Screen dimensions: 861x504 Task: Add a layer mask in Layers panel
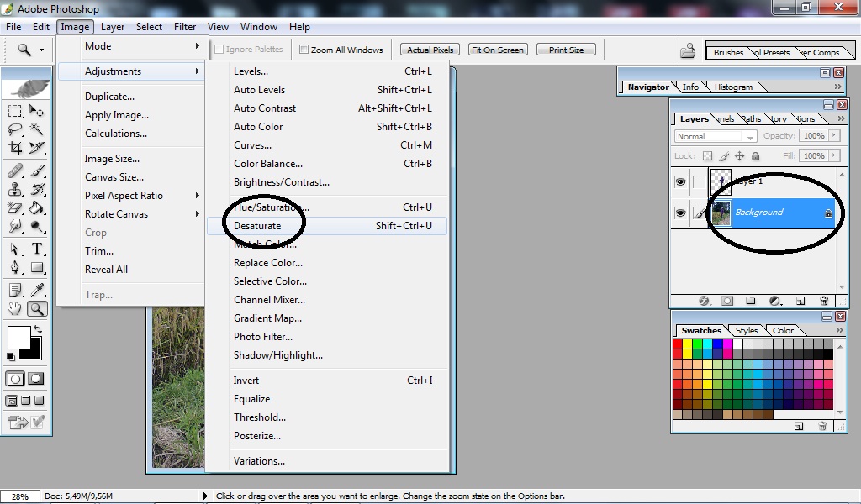(x=727, y=301)
